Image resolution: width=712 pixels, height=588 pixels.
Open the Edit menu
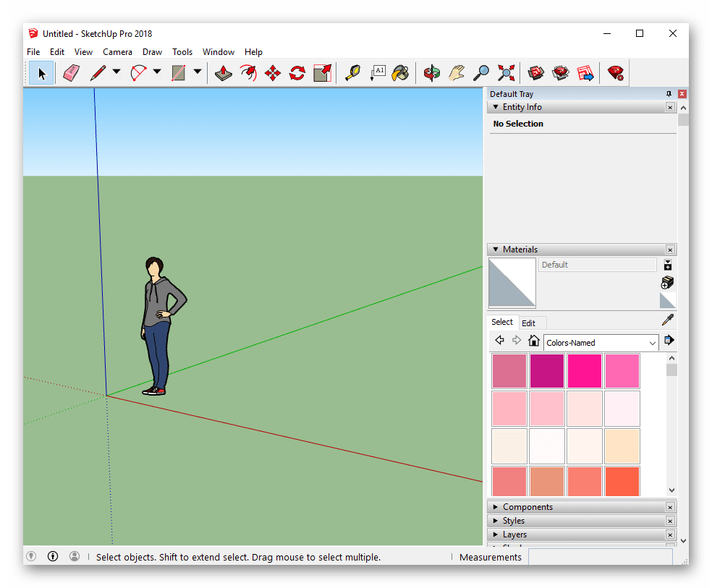pos(56,52)
